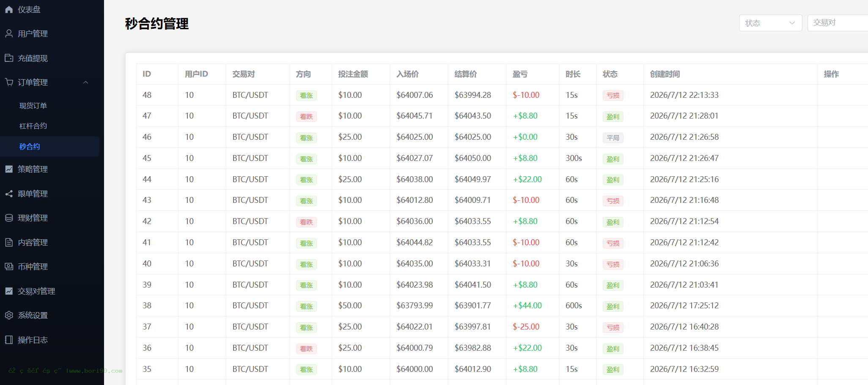Screen dimensions: 868x385
Task: Click the copy-trade management share icon
Action: coord(9,194)
